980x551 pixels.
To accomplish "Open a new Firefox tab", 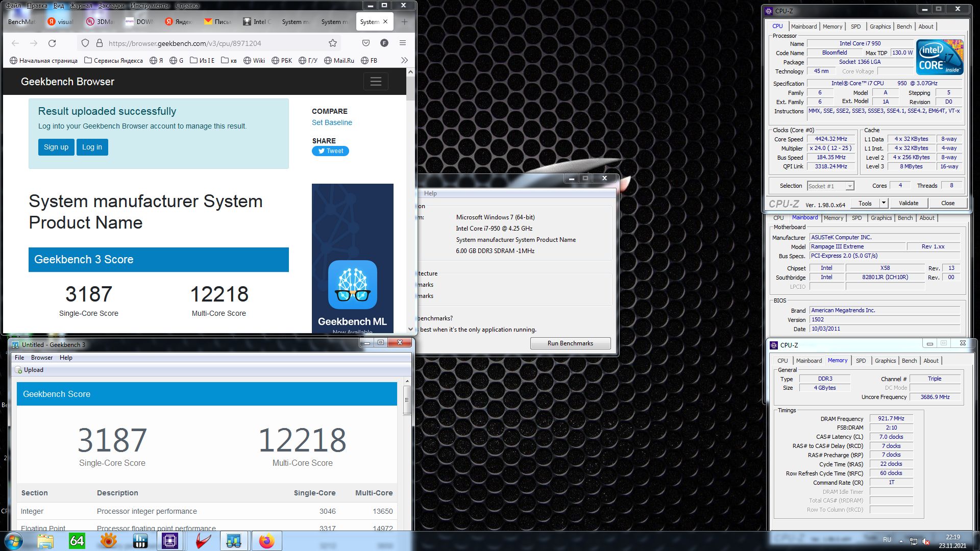I will coord(404,22).
